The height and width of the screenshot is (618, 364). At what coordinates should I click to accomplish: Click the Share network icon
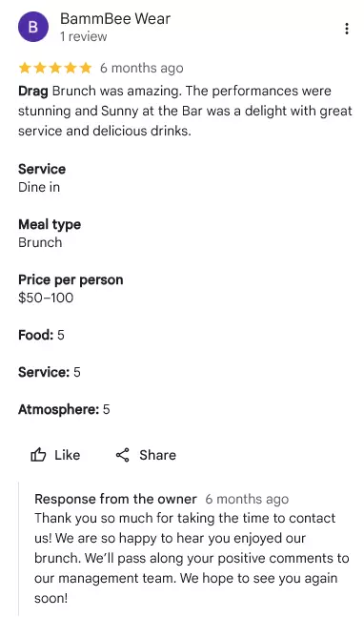(123, 455)
